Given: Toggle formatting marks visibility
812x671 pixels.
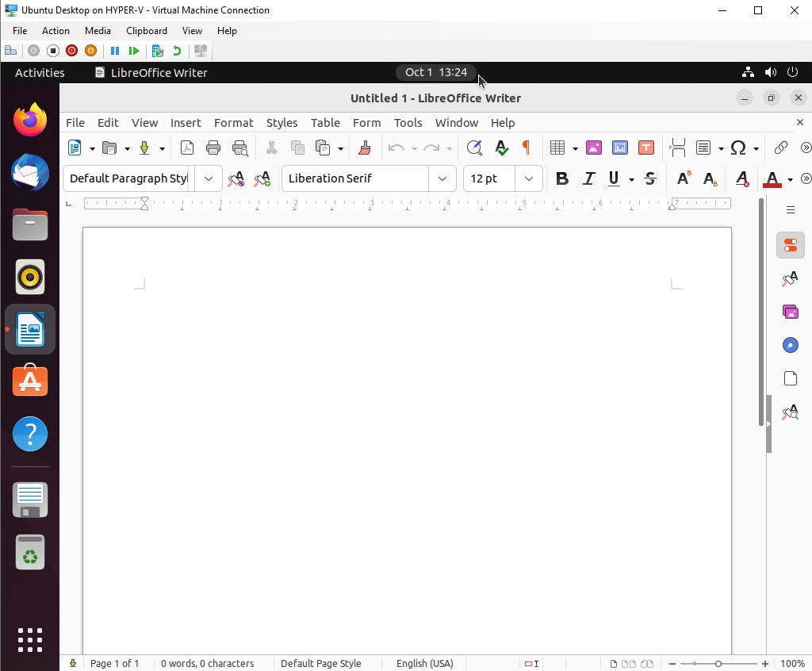Looking at the screenshot, I should click(x=526, y=148).
